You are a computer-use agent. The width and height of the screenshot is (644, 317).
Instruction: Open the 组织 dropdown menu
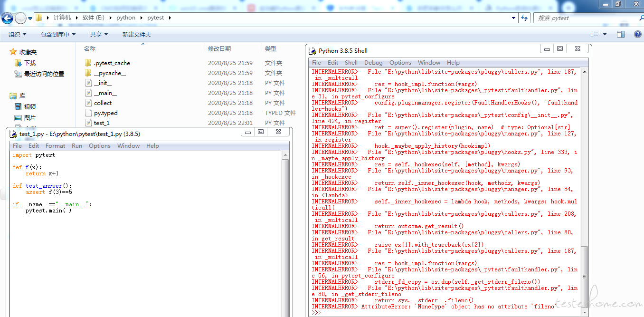point(18,34)
